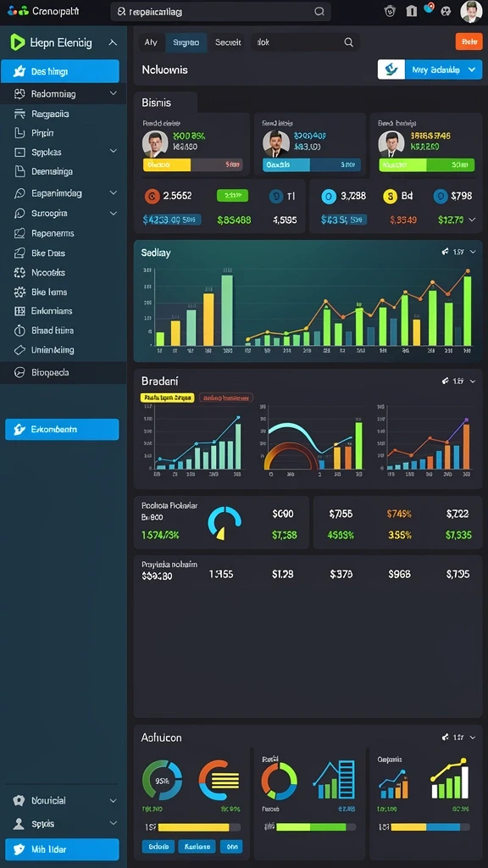This screenshot has width=488, height=868.
Task: Toggle the yellow chart legend chip in Bradeni
Action: (x=168, y=398)
